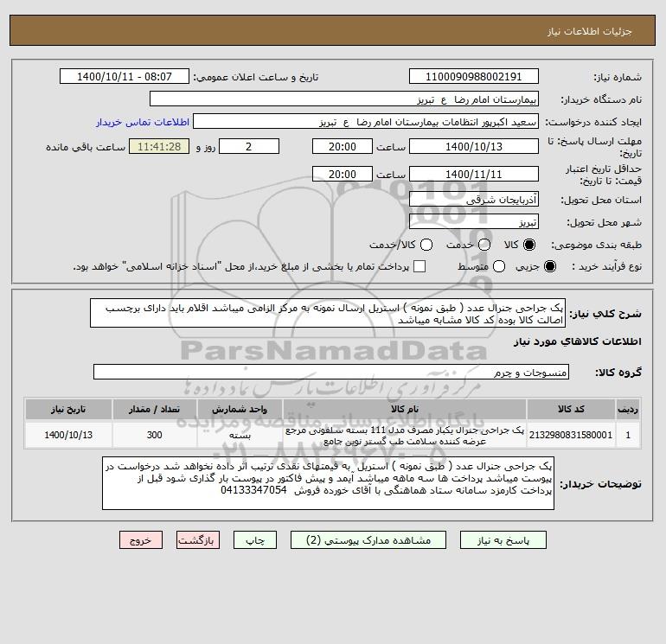Click the بازگشت back button
The width and height of the screenshot is (666, 644).
click(x=198, y=540)
